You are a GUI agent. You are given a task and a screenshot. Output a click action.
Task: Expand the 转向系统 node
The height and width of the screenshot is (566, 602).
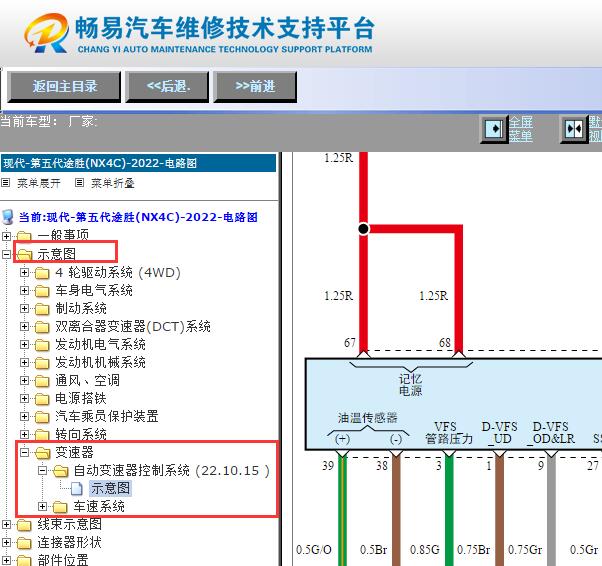pos(24,434)
